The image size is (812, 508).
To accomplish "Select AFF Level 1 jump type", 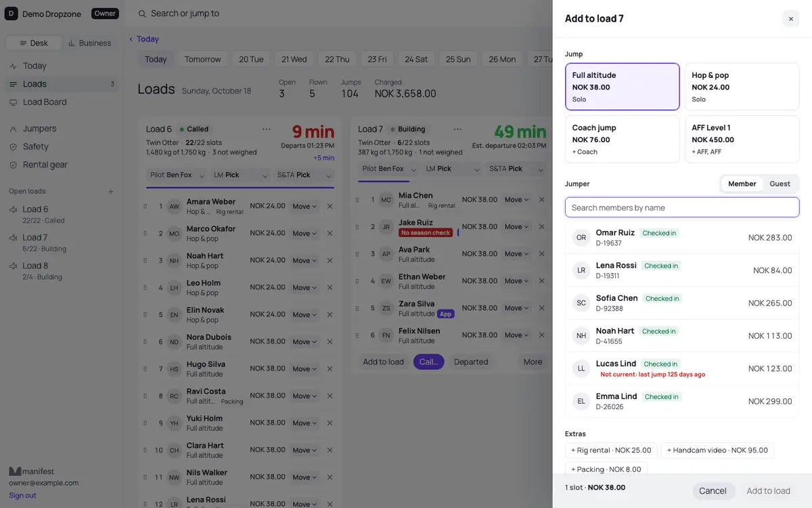I will click(x=742, y=139).
